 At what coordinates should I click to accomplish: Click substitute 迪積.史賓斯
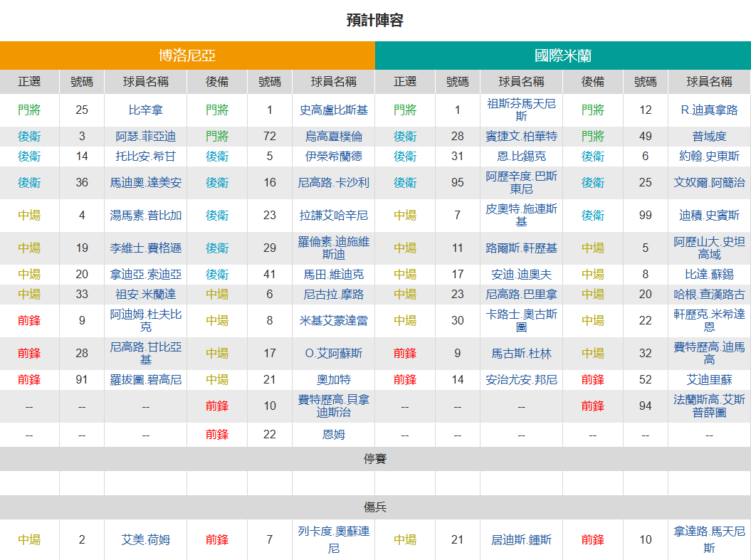(709, 216)
